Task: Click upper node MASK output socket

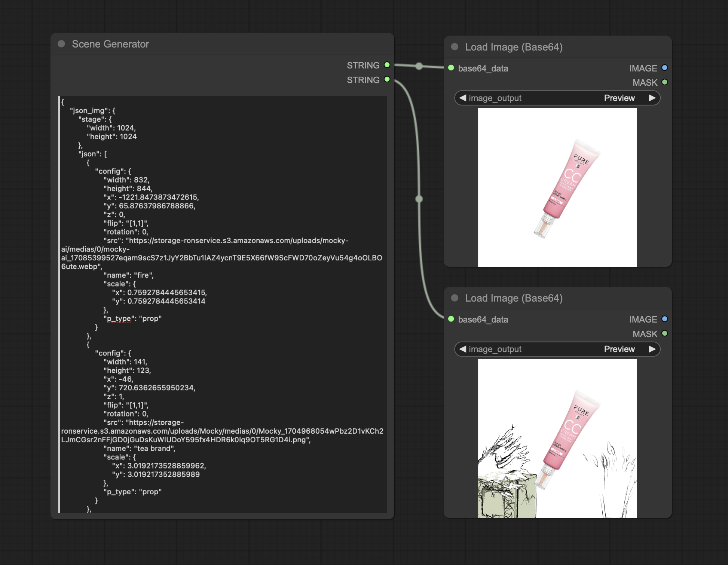Action: pos(665,82)
